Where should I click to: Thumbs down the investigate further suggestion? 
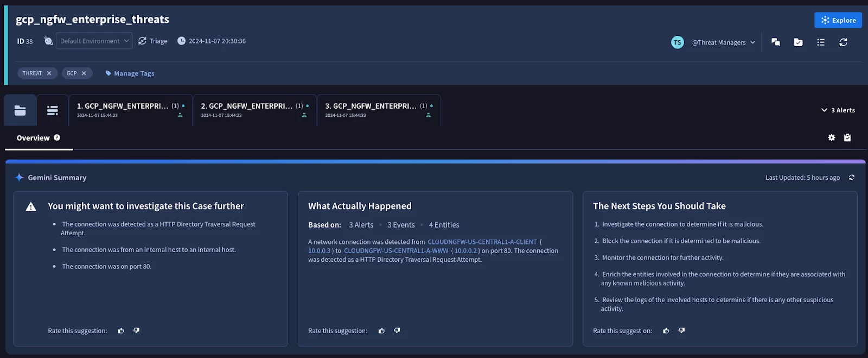[137, 330]
